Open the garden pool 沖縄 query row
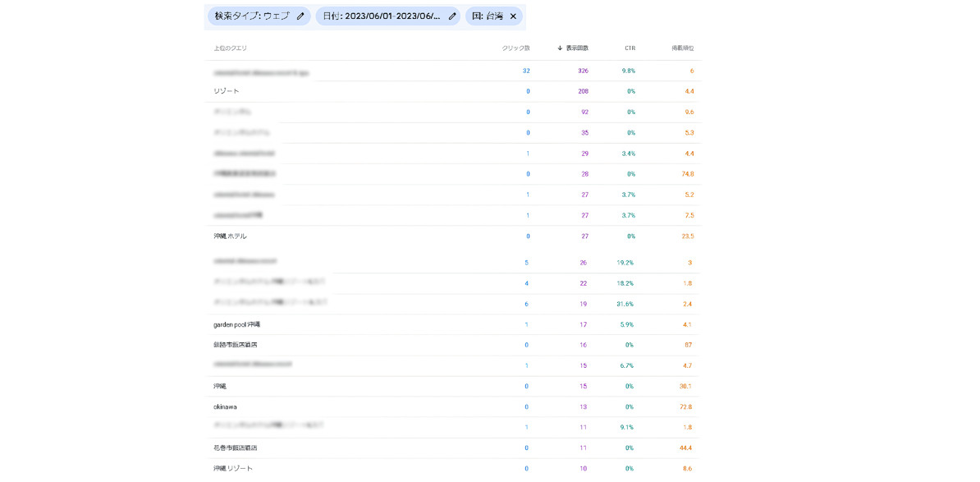The height and width of the screenshot is (482, 980). tap(236, 325)
